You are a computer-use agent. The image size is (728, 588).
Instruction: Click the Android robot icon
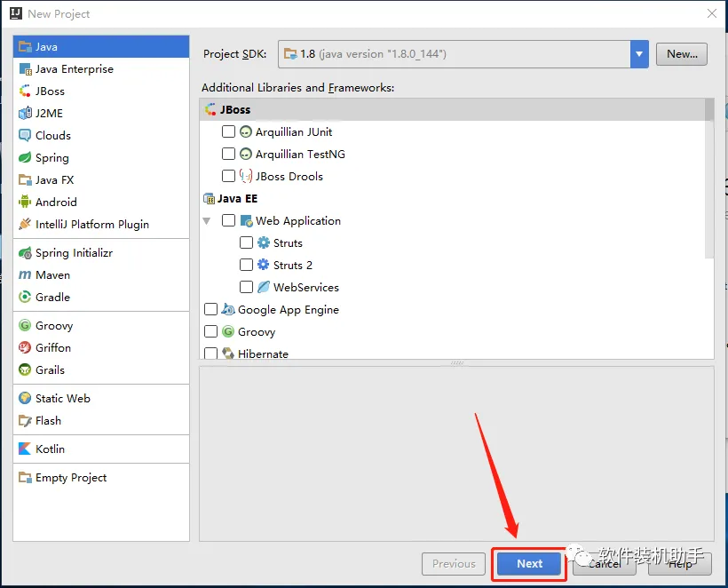(x=25, y=202)
